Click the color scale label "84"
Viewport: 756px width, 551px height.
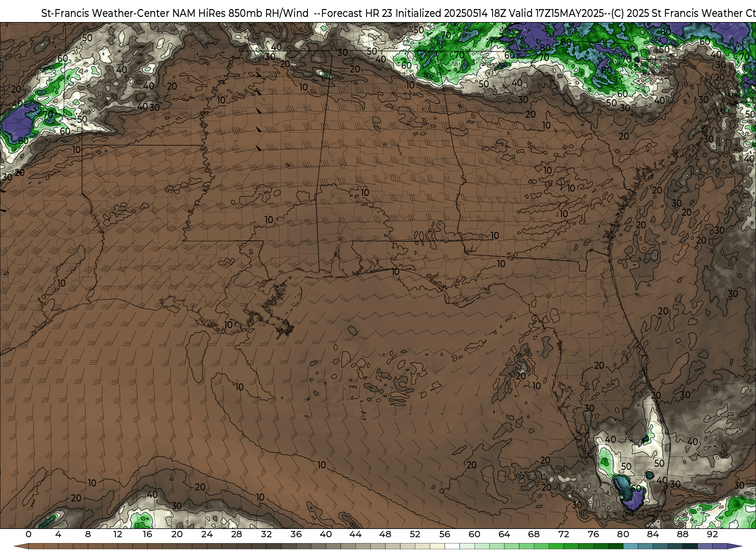[653, 534]
